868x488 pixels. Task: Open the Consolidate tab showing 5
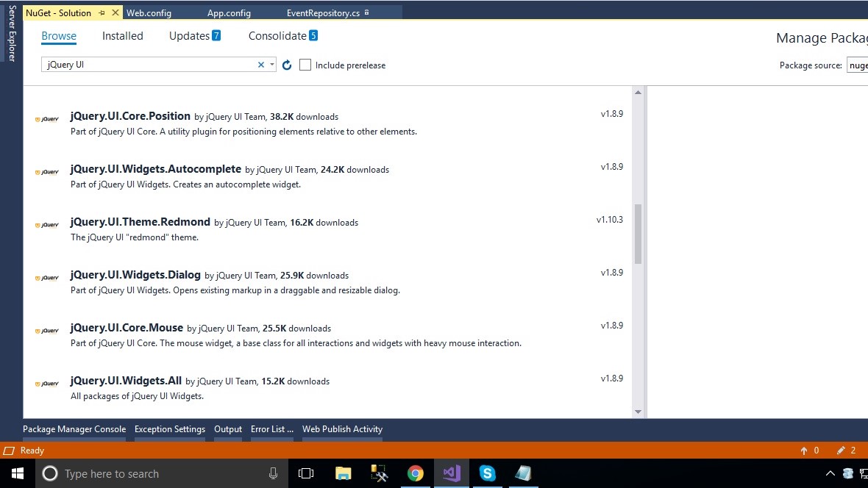(x=279, y=35)
